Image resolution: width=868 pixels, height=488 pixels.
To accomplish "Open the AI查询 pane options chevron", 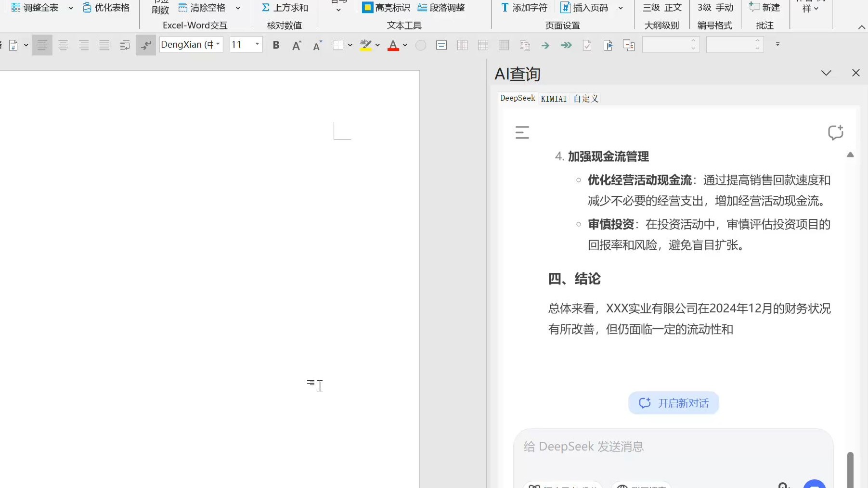I will click(826, 73).
